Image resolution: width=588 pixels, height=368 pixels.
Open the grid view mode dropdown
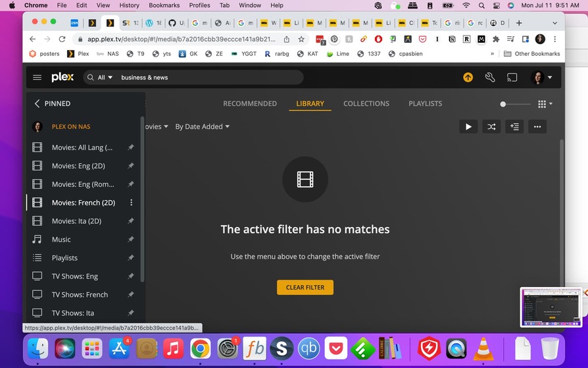click(545, 104)
